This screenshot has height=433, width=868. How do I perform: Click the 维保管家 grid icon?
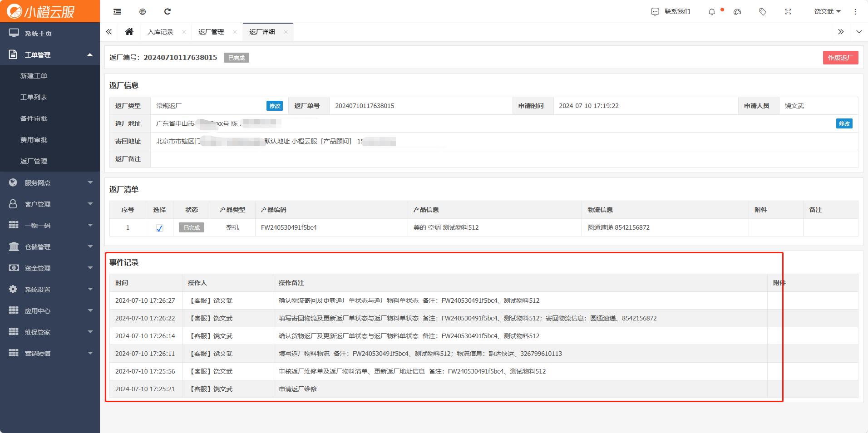click(x=14, y=332)
